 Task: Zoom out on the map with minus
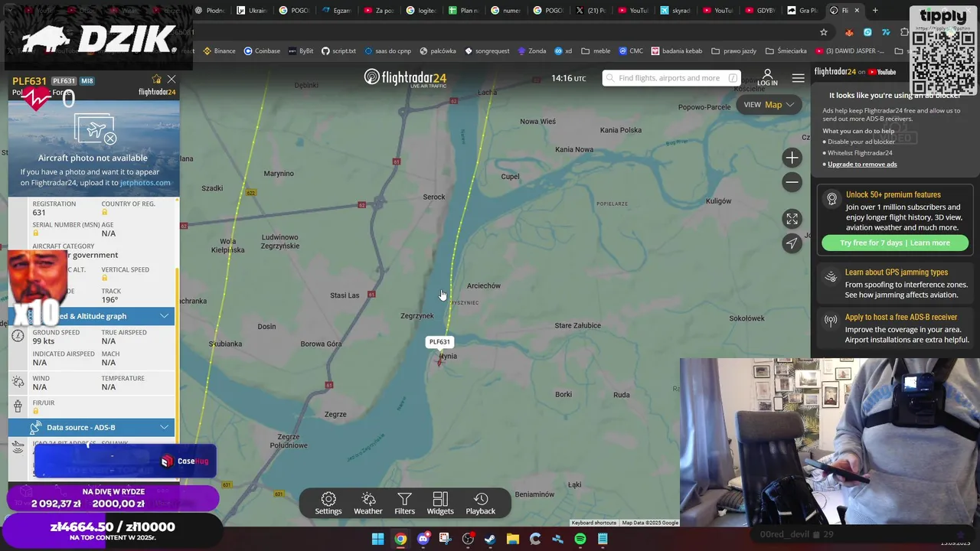tap(792, 182)
